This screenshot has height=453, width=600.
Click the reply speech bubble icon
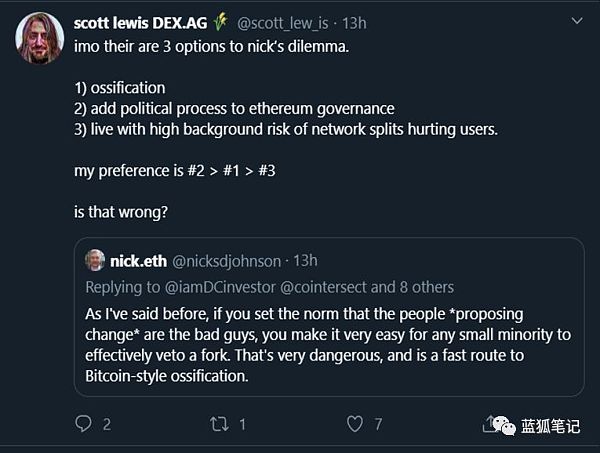pyautogui.click(x=83, y=425)
